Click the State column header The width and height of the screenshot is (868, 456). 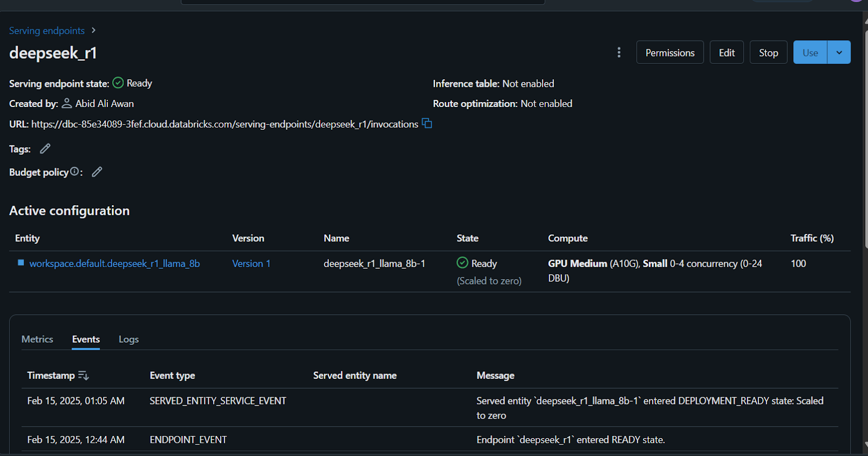click(x=468, y=238)
